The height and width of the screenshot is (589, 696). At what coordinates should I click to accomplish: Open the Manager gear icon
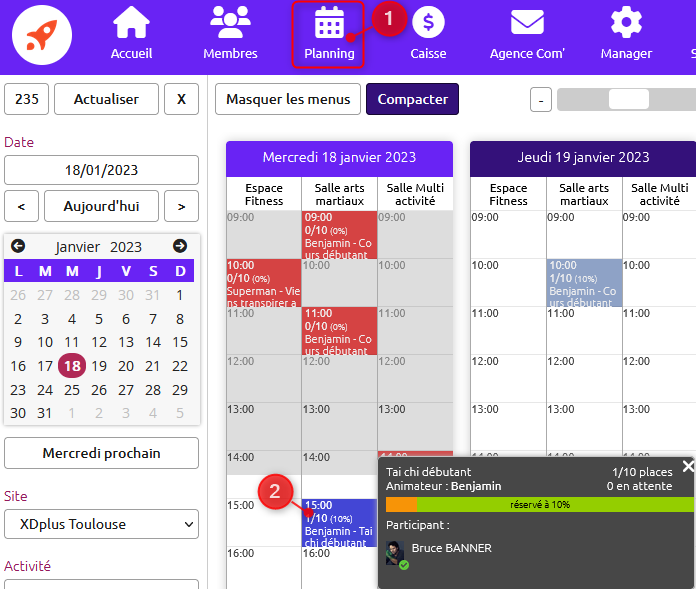[x=626, y=22]
